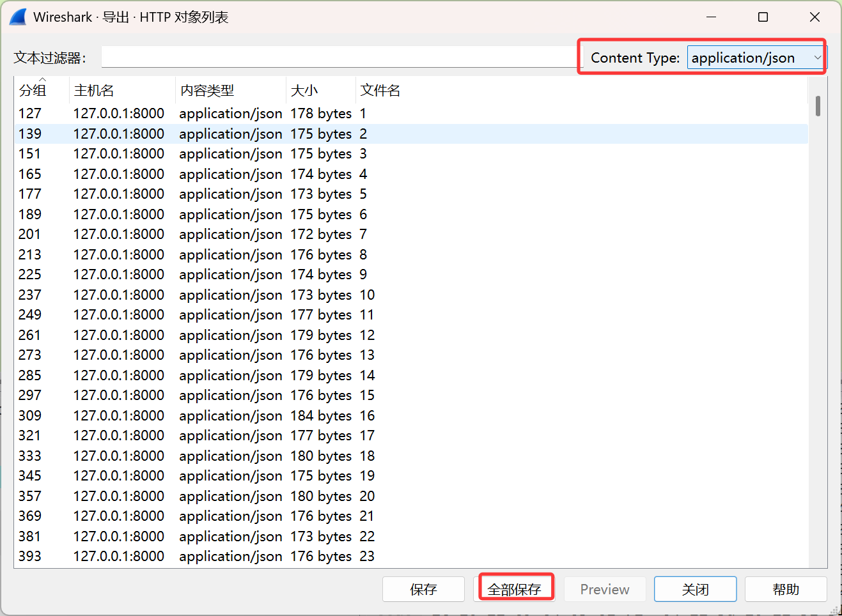Select the row with packet 285

point(411,375)
